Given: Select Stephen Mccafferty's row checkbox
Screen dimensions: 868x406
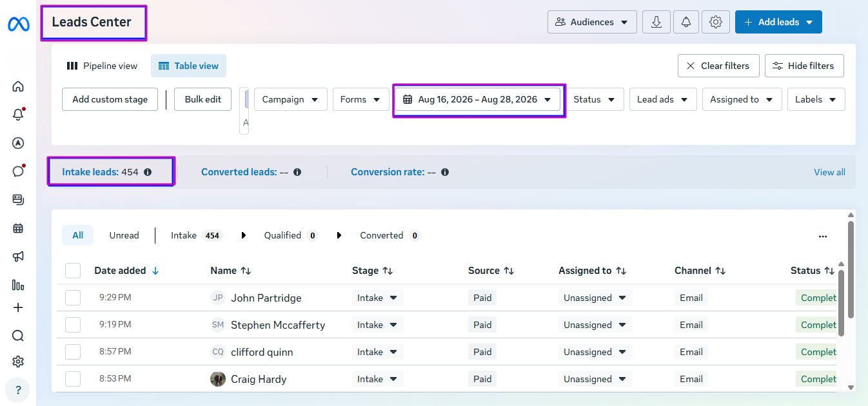Looking at the screenshot, I should pyautogui.click(x=73, y=325).
